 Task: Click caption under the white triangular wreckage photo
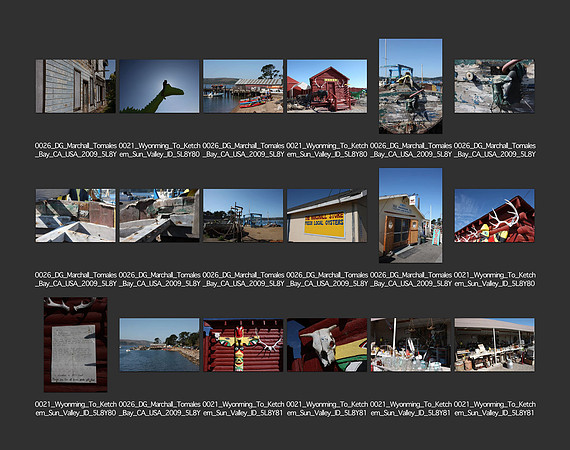76,279
